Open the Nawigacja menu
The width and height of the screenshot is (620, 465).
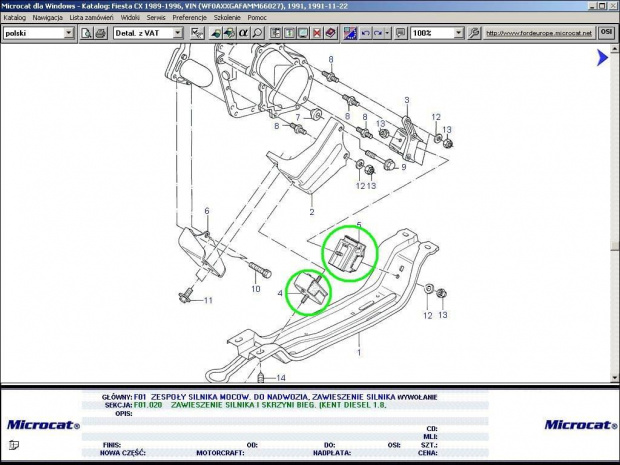pyautogui.click(x=47, y=17)
